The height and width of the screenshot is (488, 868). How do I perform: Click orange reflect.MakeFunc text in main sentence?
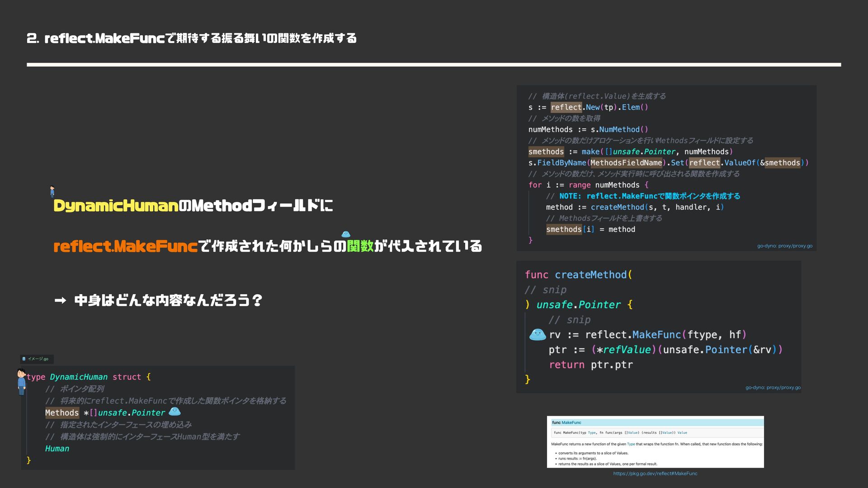pyautogui.click(x=125, y=246)
